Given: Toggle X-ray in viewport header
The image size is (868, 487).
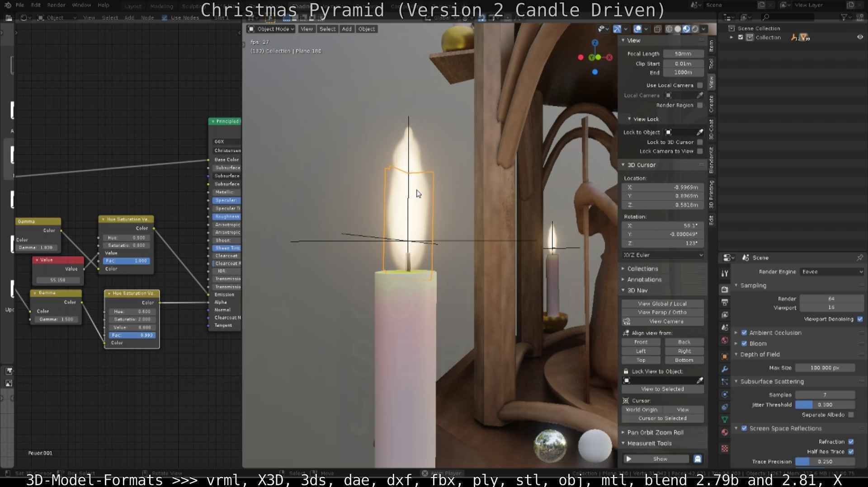Looking at the screenshot, I should [x=657, y=29].
